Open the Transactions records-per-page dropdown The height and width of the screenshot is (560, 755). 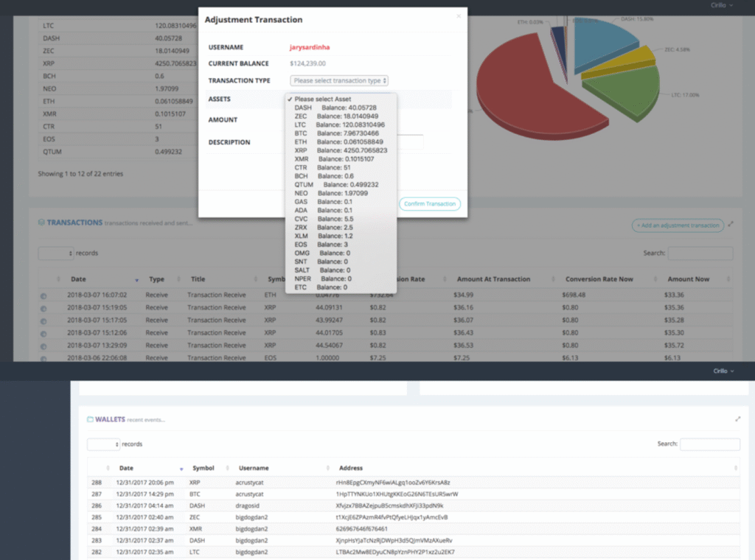pos(56,253)
